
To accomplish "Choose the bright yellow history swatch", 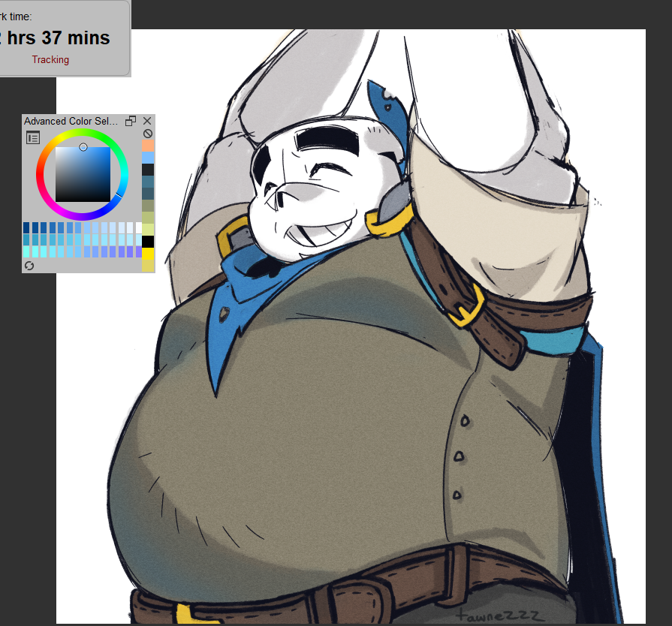I will [x=148, y=254].
